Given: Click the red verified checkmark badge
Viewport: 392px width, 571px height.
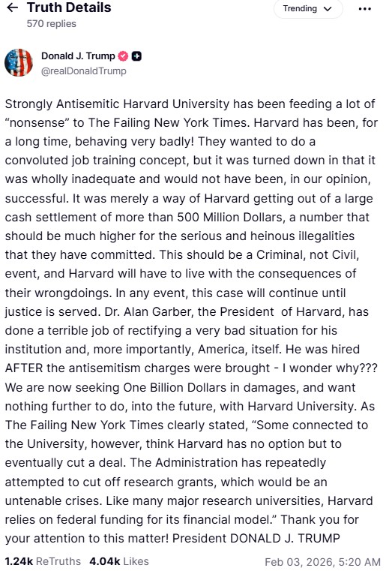Looking at the screenshot, I should (x=124, y=56).
